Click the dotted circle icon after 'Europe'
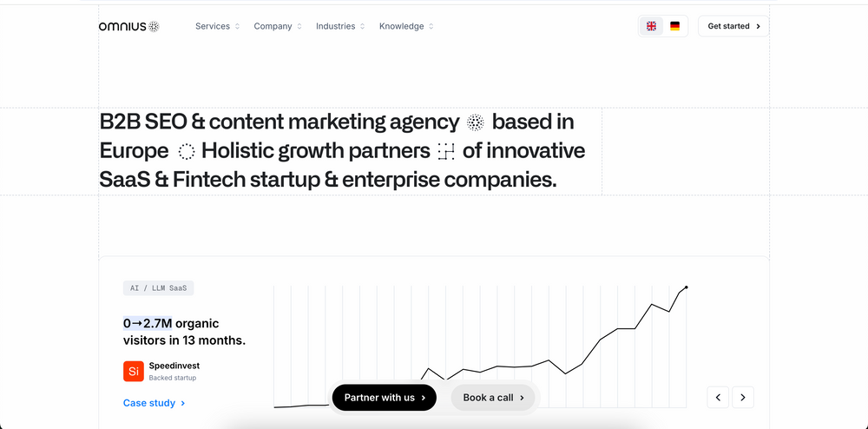Viewport: 868px width, 429px height. (x=186, y=152)
